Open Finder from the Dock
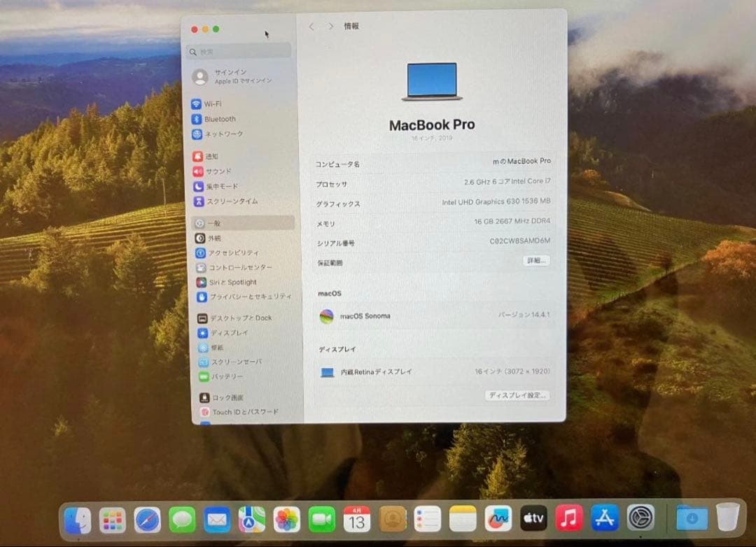Image resolution: width=756 pixels, height=547 pixels. click(78, 520)
